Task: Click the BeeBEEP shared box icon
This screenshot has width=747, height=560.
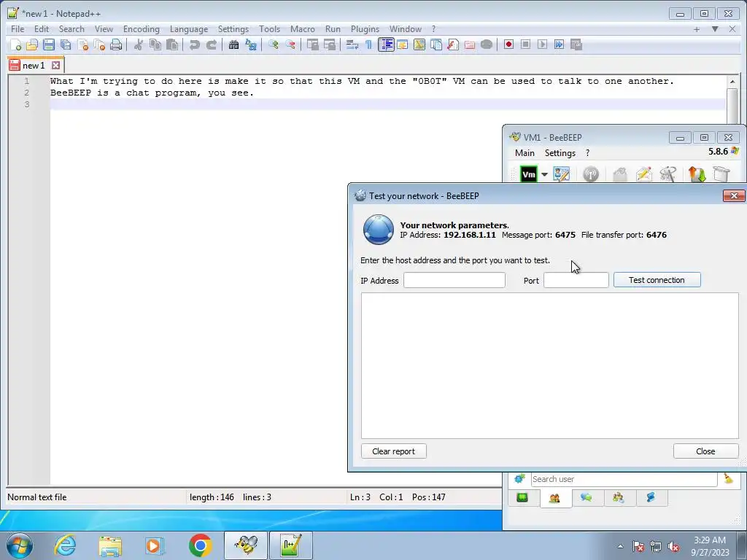Action: [721, 174]
